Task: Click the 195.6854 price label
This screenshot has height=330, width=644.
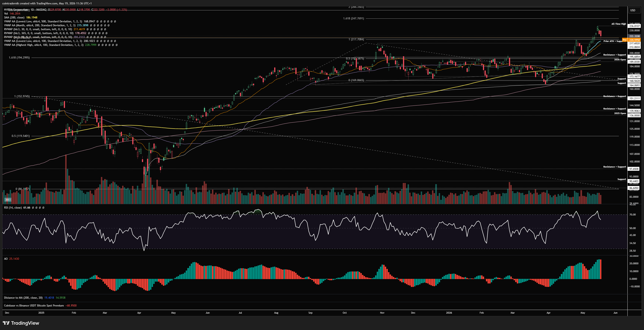Action: 635,57
